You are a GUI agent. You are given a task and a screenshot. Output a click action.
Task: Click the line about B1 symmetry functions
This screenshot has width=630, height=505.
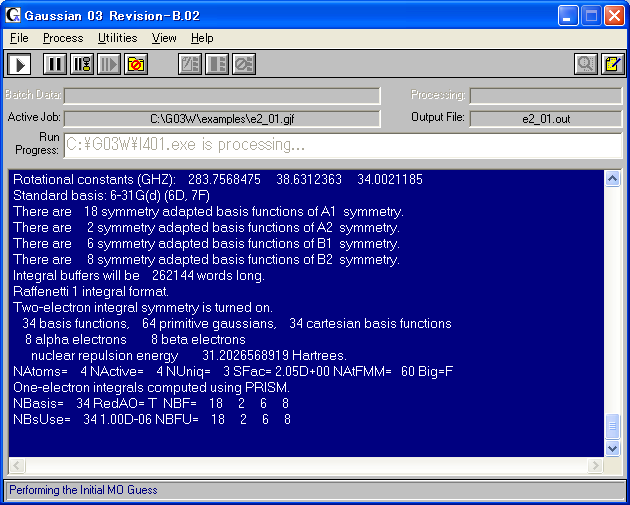(x=206, y=244)
